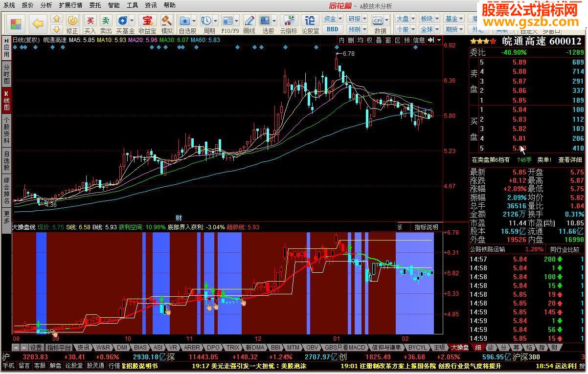Open the 研报 dropdown
Screen dimensions: 588x374
(x=357, y=19)
